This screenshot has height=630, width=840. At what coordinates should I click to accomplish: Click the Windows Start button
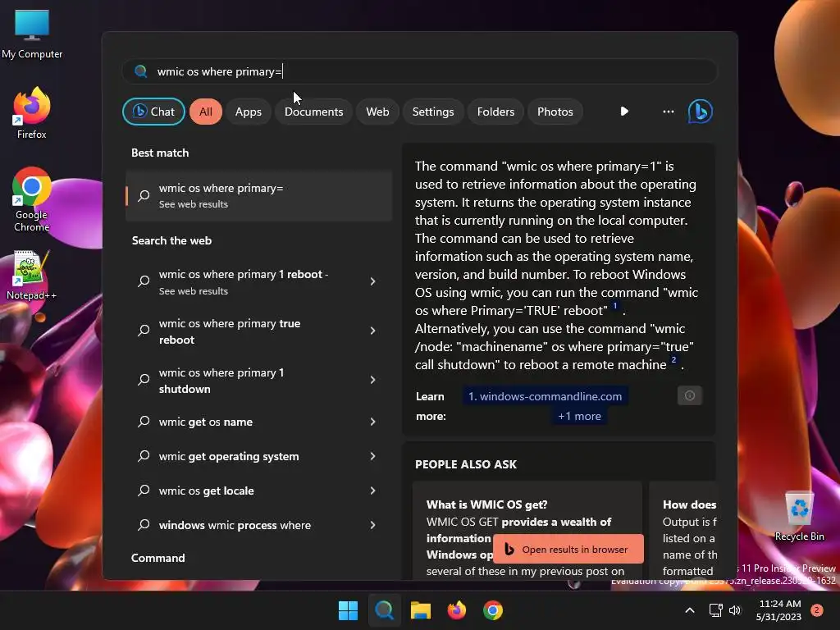coord(348,610)
